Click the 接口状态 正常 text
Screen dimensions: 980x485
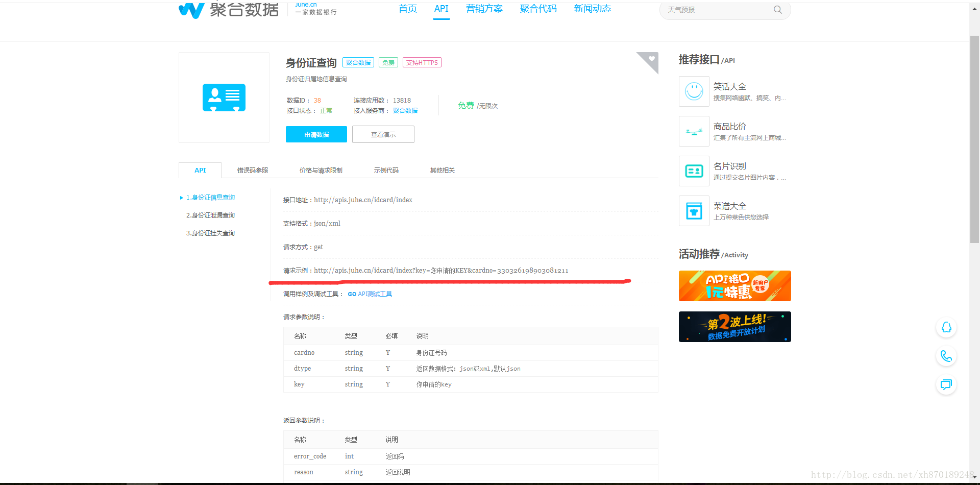pyautogui.click(x=326, y=111)
